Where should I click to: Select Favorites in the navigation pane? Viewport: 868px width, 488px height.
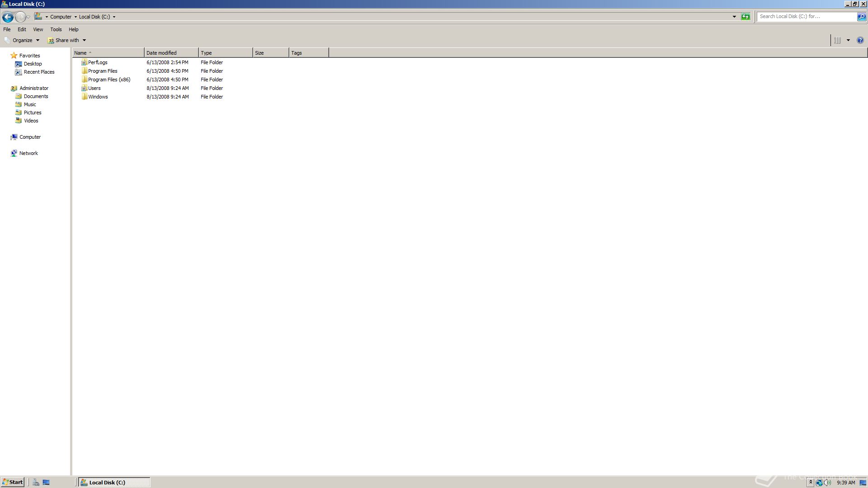(x=29, y=56)
